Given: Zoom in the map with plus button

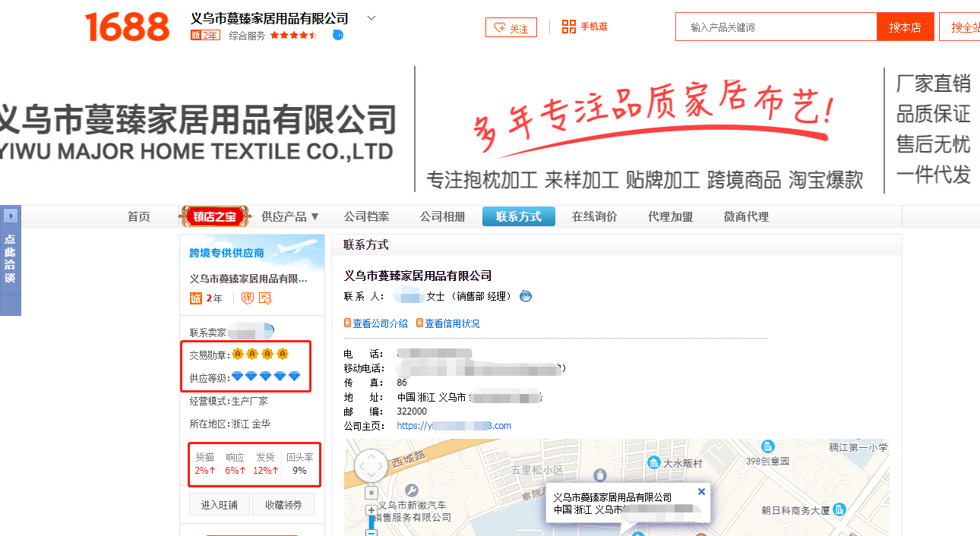Looking at the screenshot, I should [371, 511].
